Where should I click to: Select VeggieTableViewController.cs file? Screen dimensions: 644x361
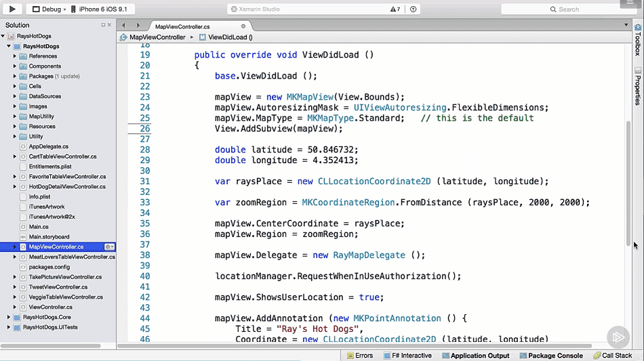pyautogui.click(x=66, y=297)
